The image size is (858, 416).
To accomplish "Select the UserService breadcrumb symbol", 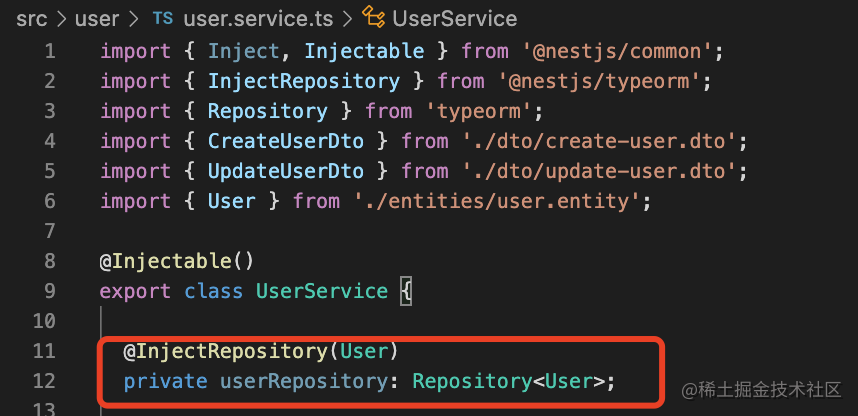I will coord(455,18).
